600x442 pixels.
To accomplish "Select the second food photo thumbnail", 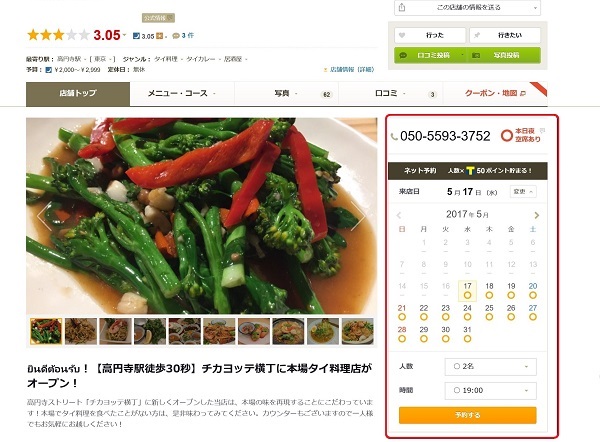I will [x=81, y=331].
